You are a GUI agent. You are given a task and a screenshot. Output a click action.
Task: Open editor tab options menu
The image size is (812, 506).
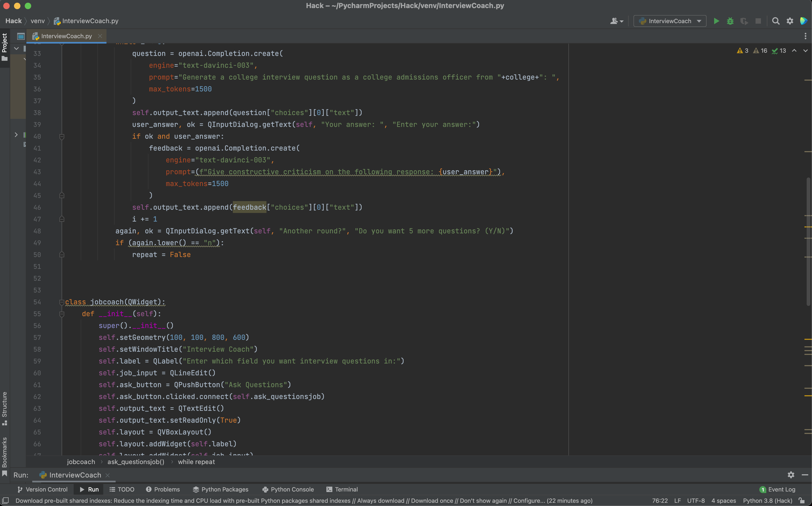point(805,36)
